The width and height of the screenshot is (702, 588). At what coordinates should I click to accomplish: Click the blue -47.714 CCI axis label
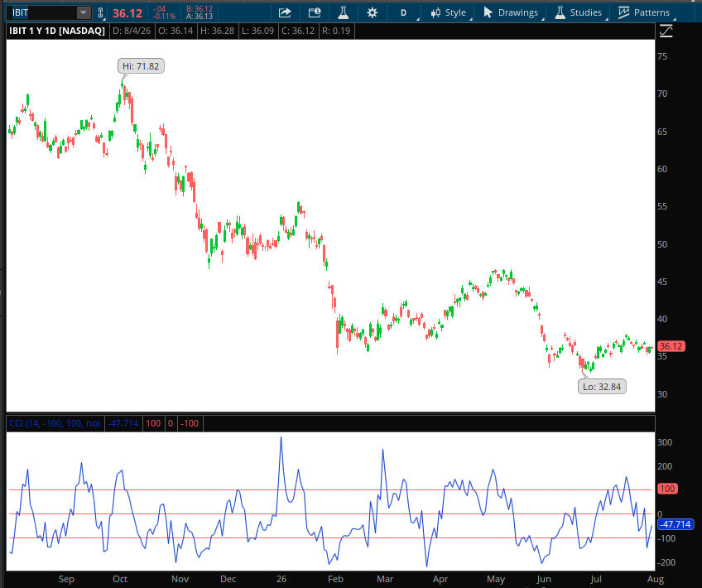pos(676,524)
